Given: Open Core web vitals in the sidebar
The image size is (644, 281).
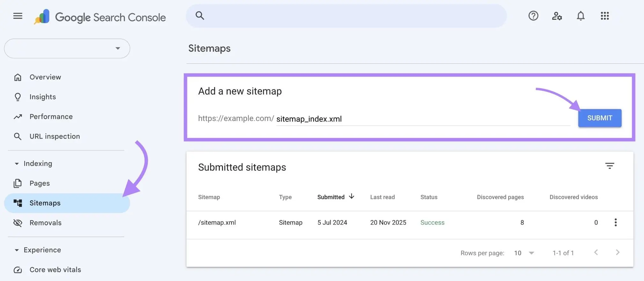Looking at the screenshot, I should [x=67, y=270].
